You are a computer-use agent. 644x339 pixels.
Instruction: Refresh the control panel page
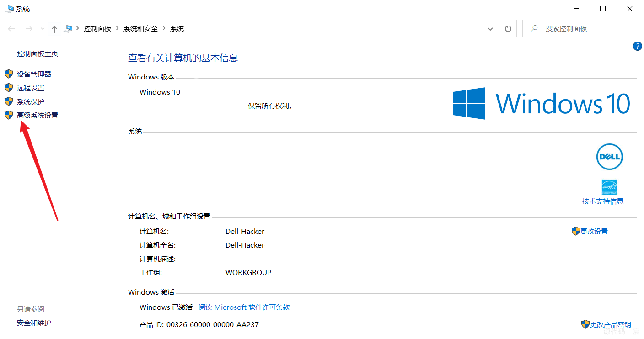coord(508,29)
